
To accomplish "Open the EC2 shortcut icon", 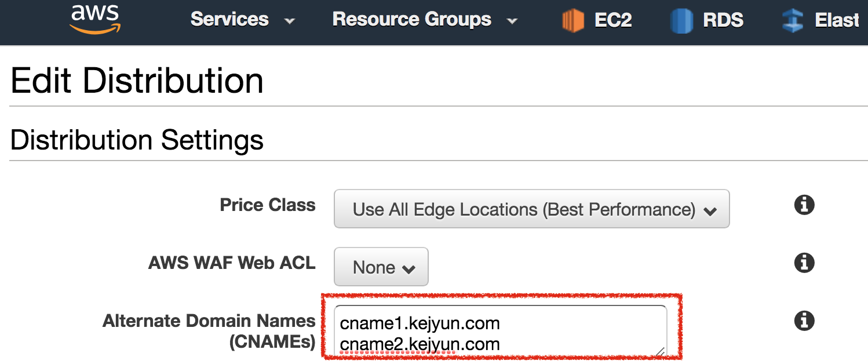I will tap(573, 21).
